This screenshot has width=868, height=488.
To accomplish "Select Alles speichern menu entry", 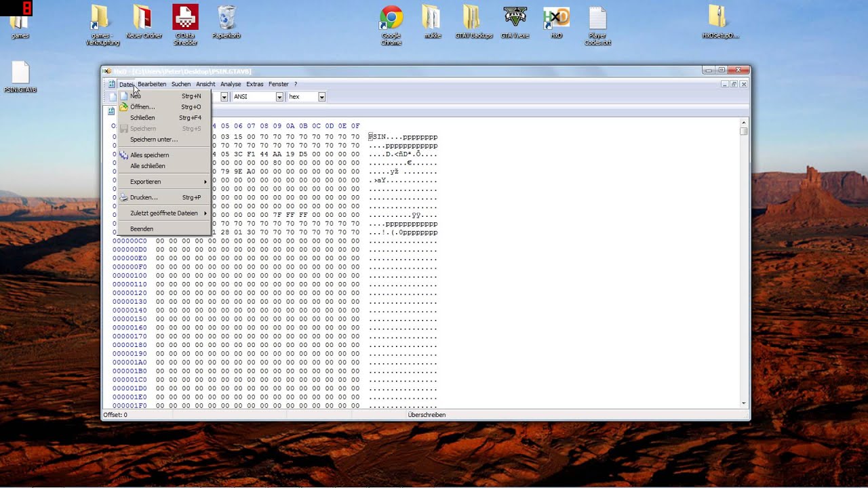I will pos(163,155).
